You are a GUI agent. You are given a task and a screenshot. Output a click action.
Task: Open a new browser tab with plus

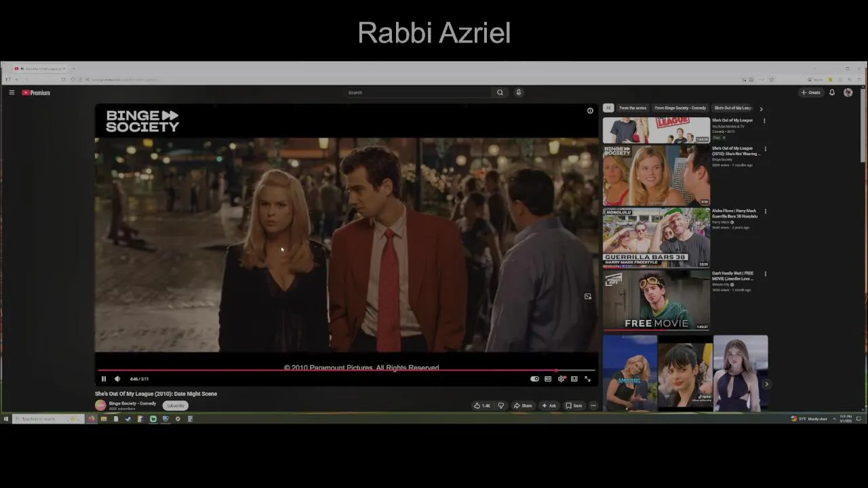(x=73, y=68)
